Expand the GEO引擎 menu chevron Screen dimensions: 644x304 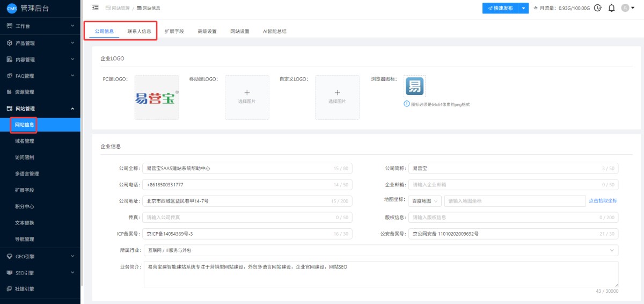72,257
